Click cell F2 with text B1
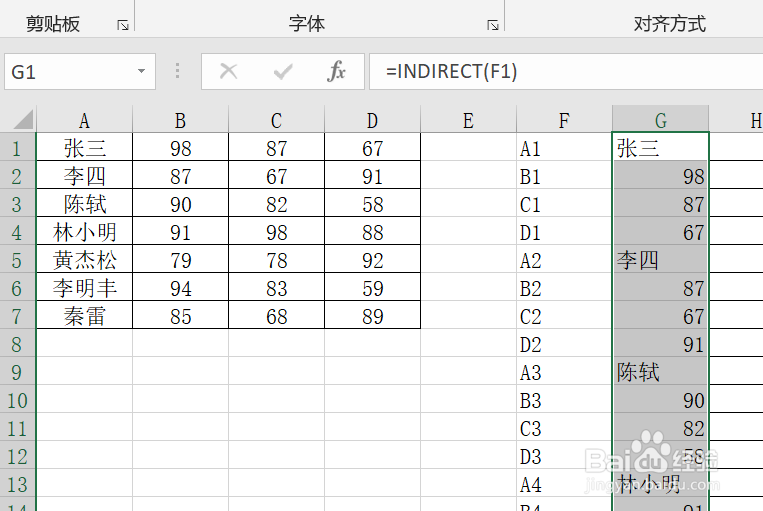This screenshot has width=763, height=511. [564, 175]
